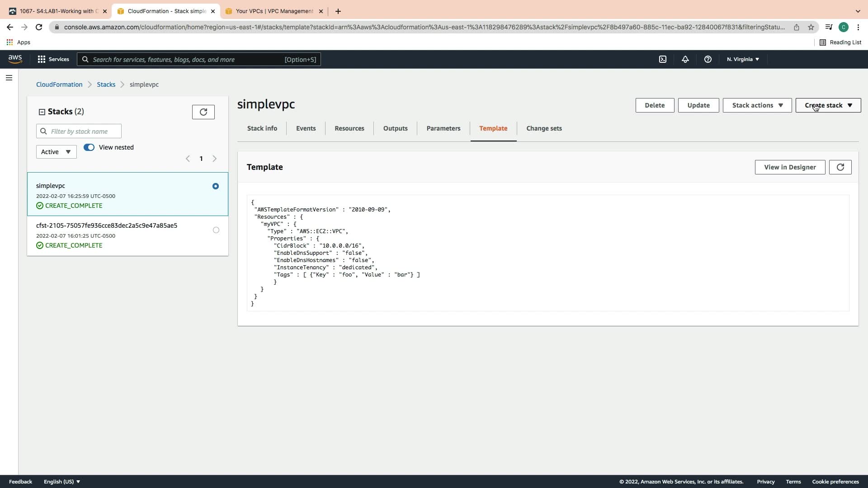Viewport: 868px width, 488px height.
Task: Switch to the Resources tab
Action: tap(349, 128)
